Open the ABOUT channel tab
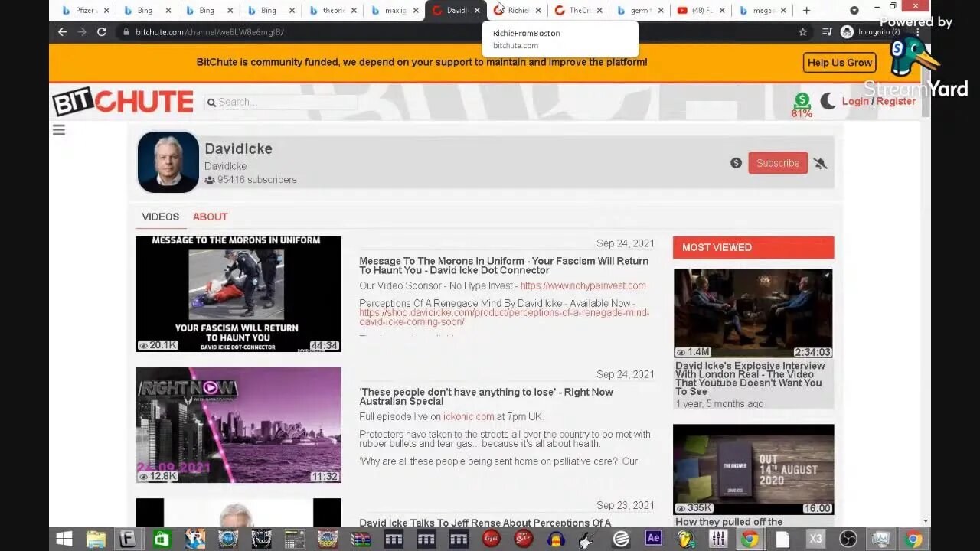 pyautogui.click(x=211, y=217)
